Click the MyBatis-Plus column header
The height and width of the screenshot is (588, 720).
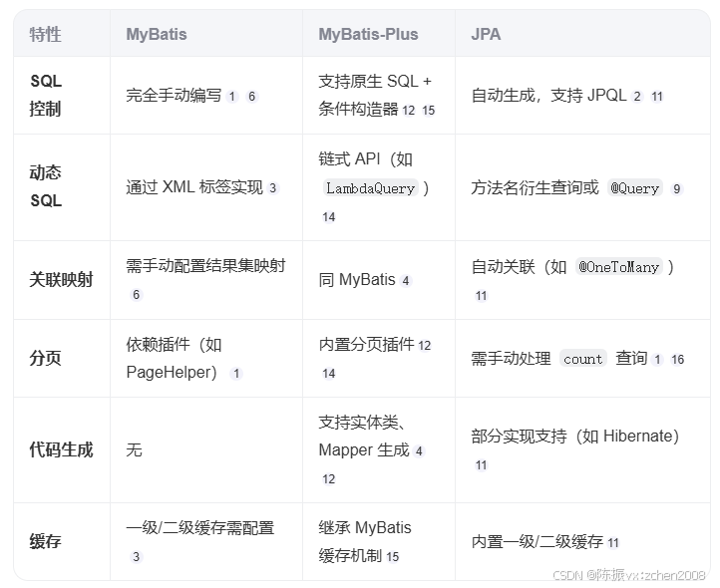[368, 35]
